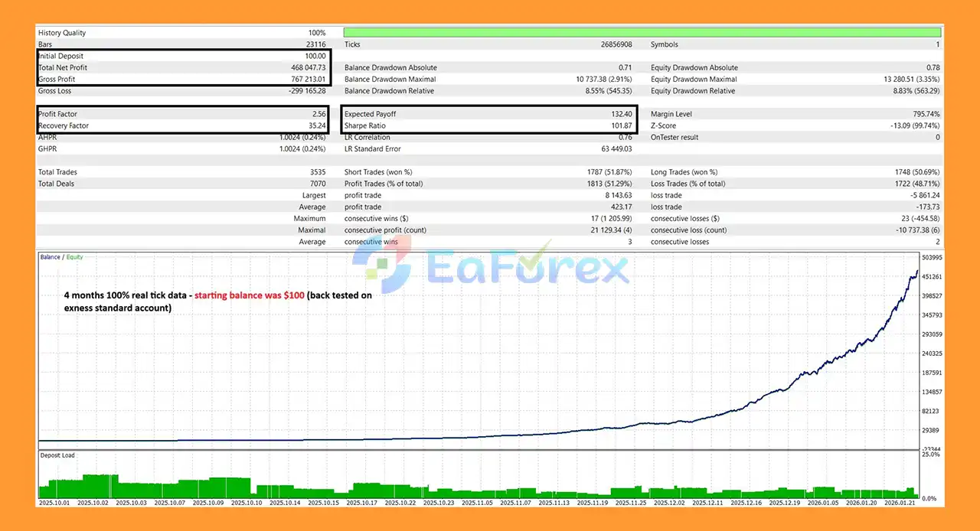This screenshot has width=980, height=531.
Task: Click the green History Quality progress bar
Action: coord(642,33)
